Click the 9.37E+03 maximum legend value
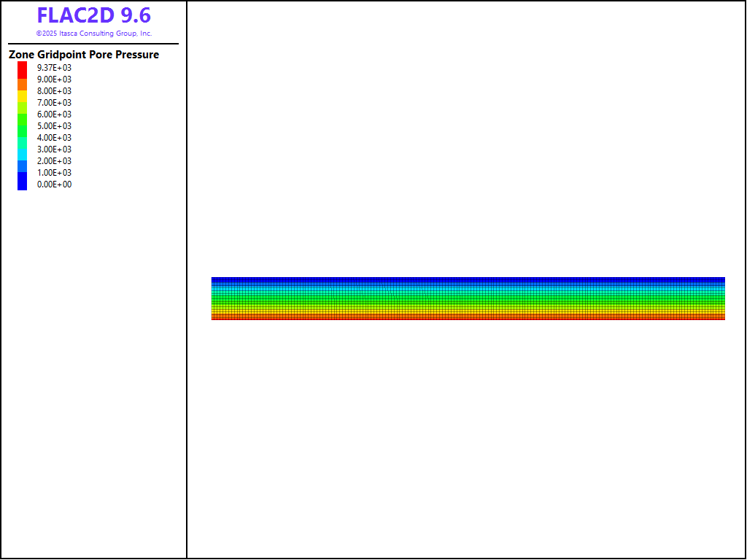 tap(55, 68)
